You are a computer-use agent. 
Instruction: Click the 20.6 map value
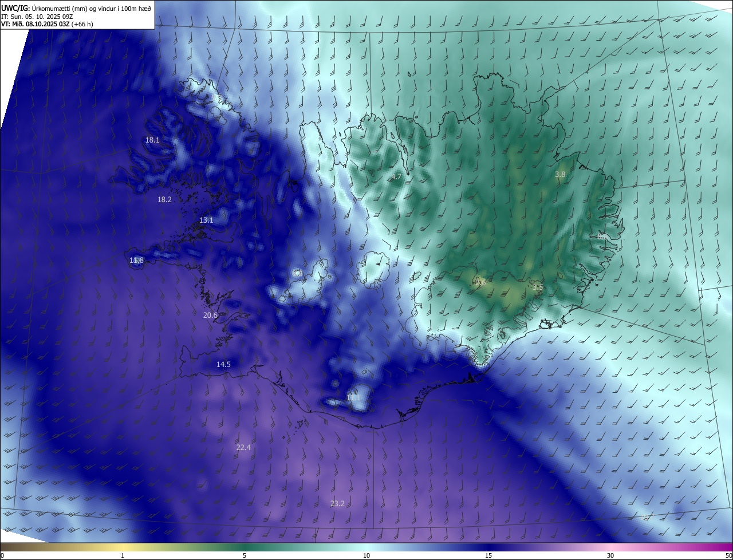tap(210, 315)
